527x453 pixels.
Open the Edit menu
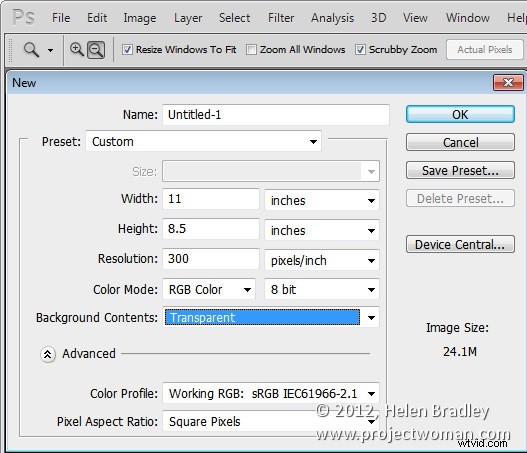click(x=97, y=18)
